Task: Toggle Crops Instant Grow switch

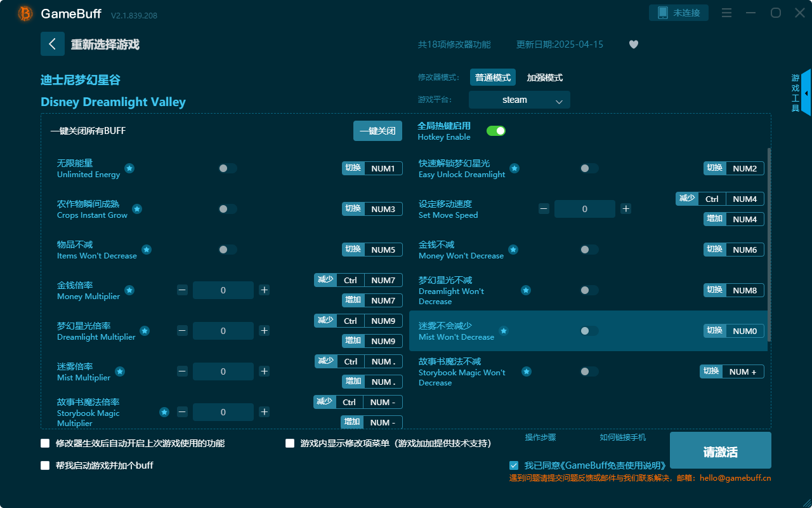Action: 228,209
